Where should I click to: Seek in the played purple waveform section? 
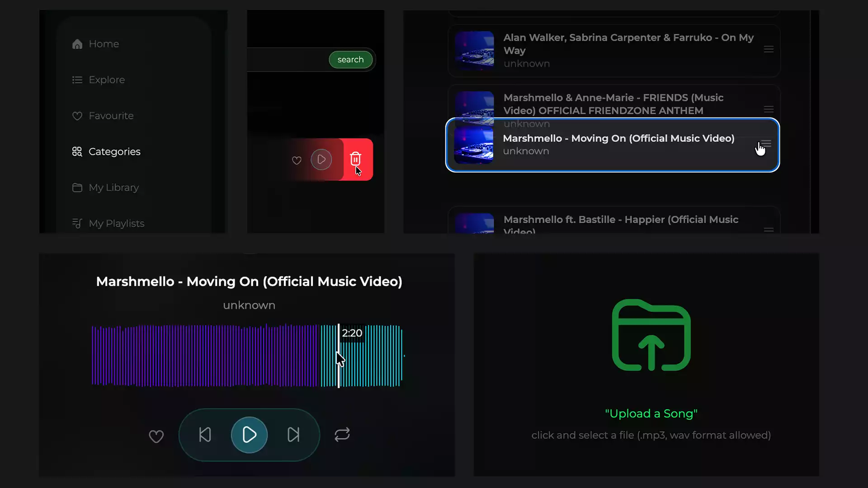pyautogui.click(x=205, y=356)
